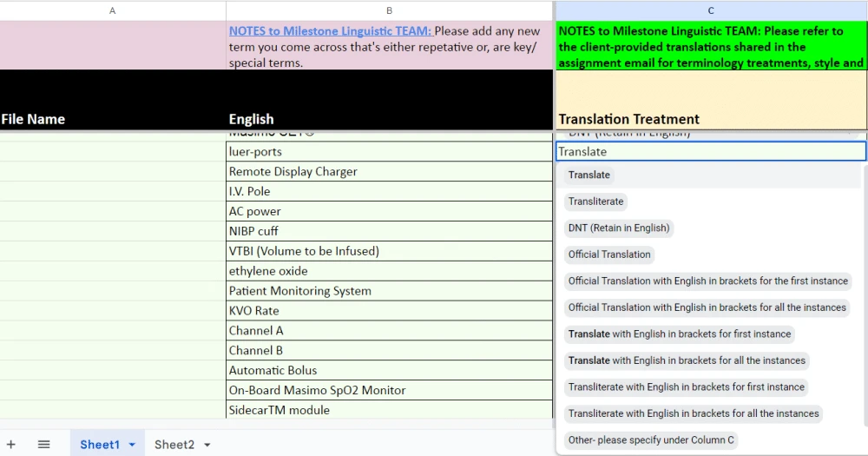The height and width of the screenshot is (456, 868).
Task: Open the all sheets list icon
Action: pyautogui.click(x=44, y=444)
